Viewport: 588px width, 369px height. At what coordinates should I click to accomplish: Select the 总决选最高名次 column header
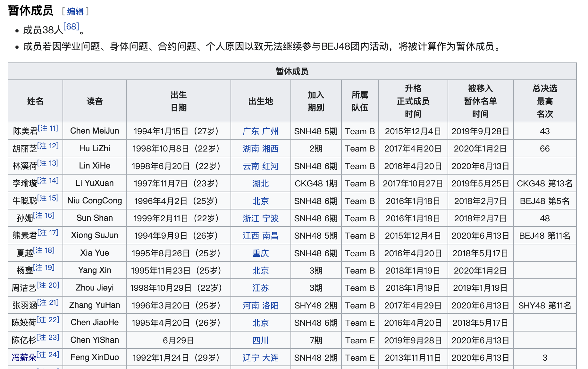point(545,101)
